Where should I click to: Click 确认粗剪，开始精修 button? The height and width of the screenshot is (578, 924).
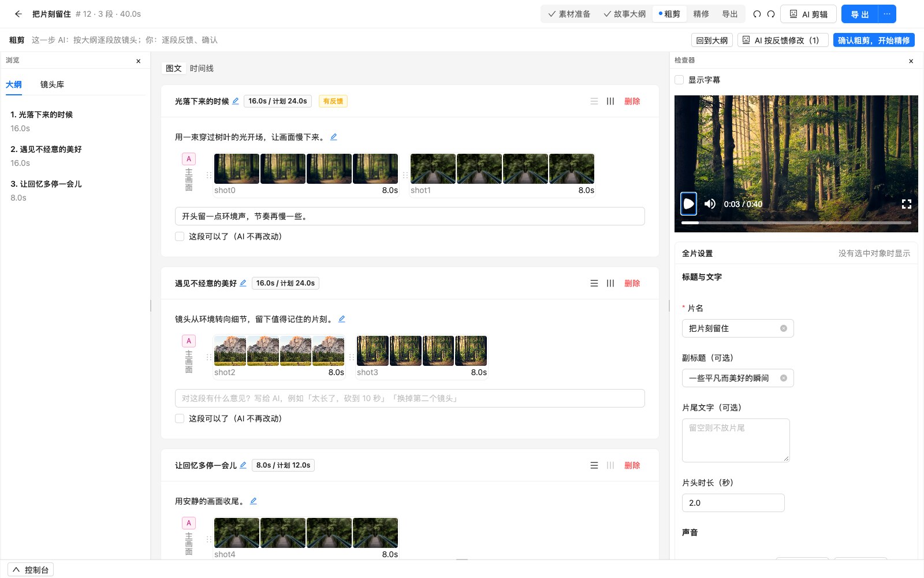(874, 40)
